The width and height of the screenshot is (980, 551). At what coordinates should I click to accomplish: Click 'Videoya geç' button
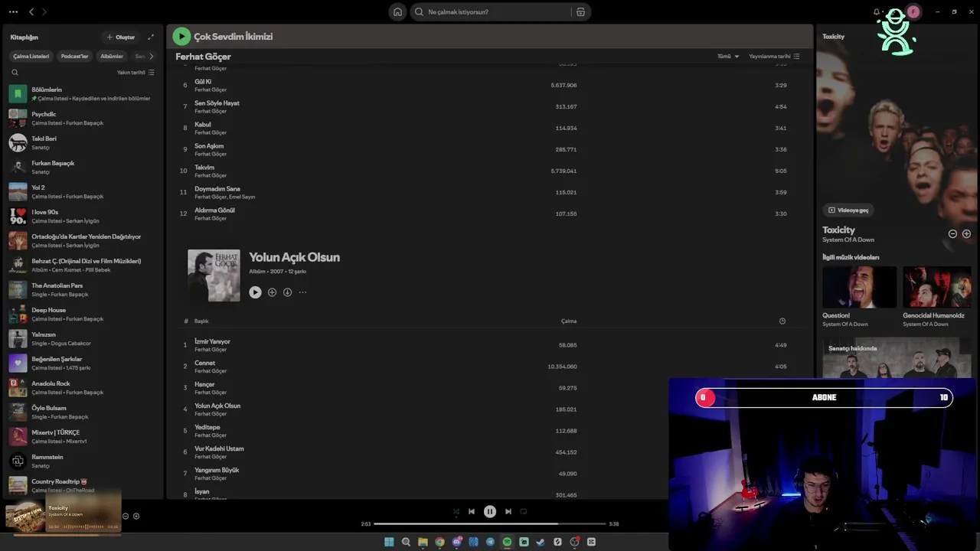(848, 210)
